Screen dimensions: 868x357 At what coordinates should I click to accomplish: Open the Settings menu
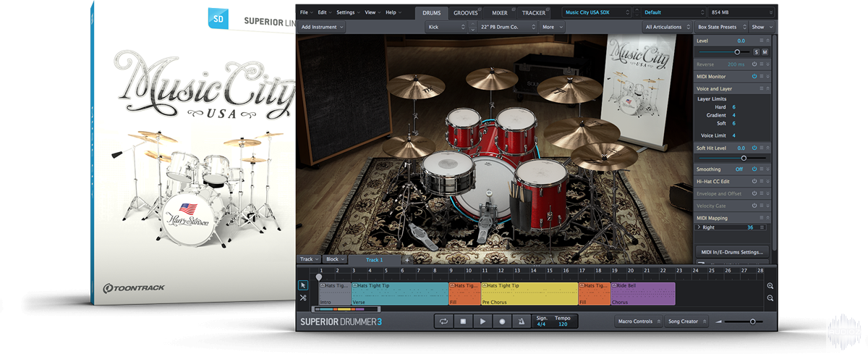tap(348, 12)
